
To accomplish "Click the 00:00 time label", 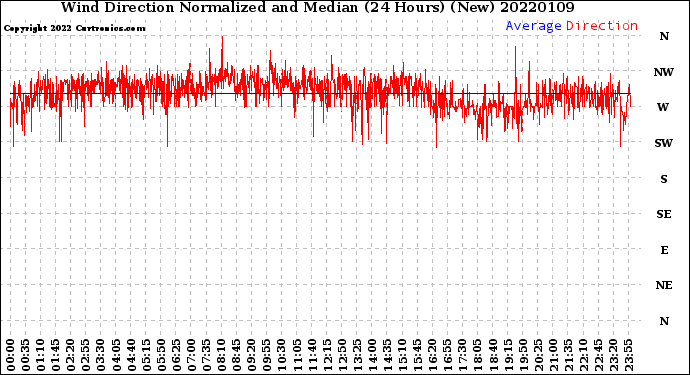I will click(x=11, y=355).
